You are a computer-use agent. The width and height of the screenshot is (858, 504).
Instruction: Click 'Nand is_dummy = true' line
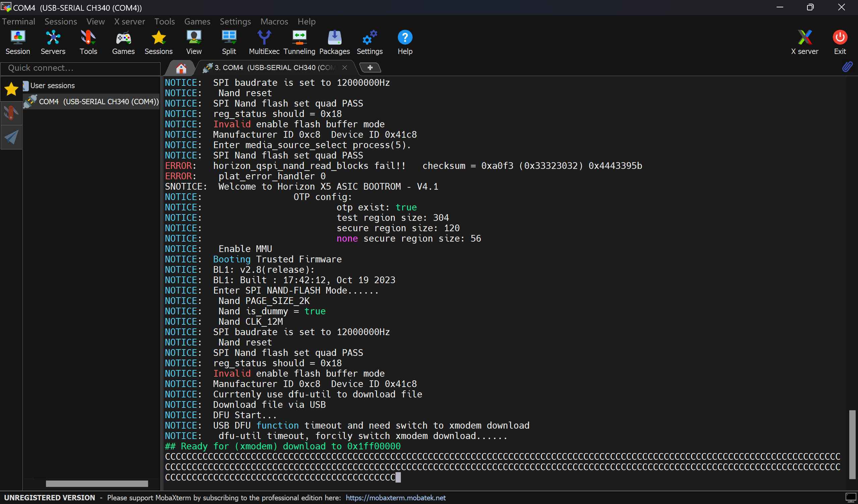[245, 311]
